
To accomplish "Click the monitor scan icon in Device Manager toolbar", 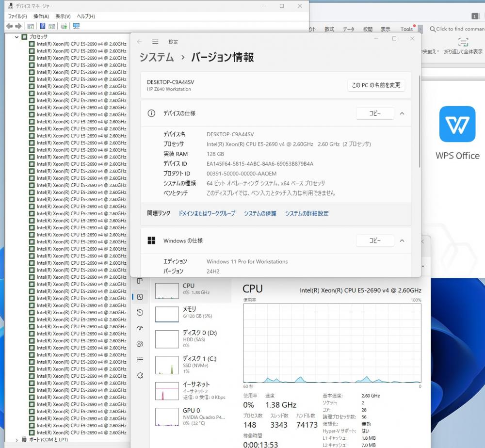I will point(76,26).
